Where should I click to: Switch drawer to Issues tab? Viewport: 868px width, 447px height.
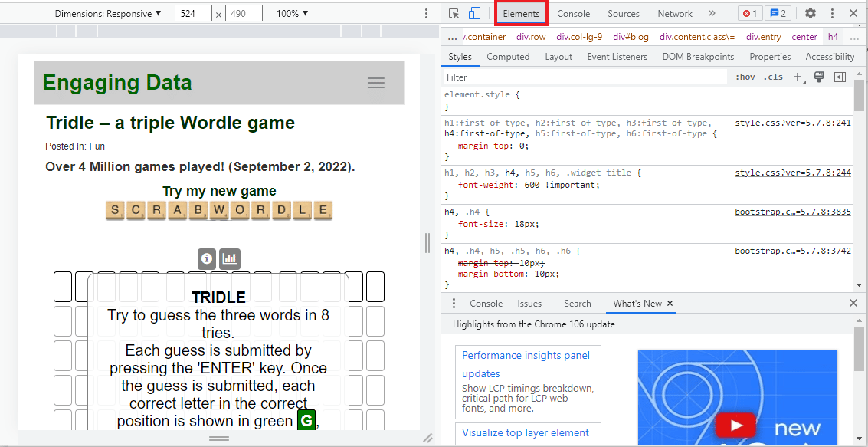(529, 303)
